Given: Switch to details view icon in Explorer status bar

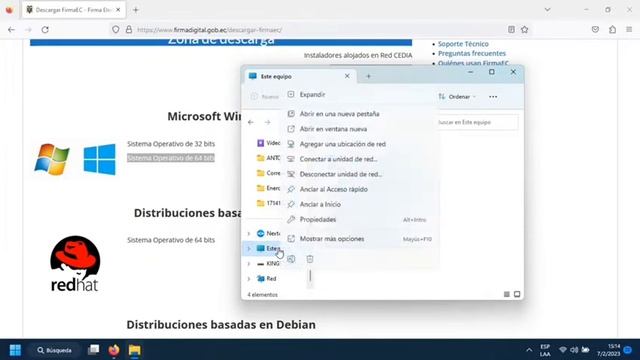Looking at the screenshot, I should (507, 294).
